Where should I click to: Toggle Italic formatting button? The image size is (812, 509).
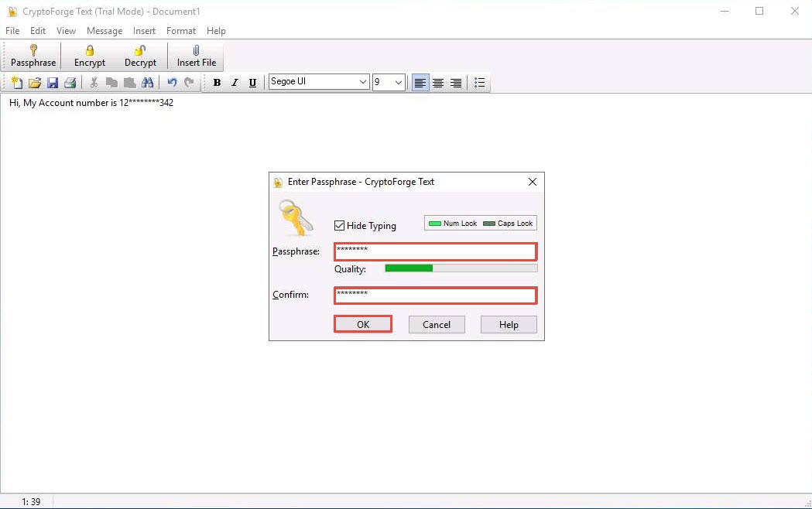pos(235,83)
